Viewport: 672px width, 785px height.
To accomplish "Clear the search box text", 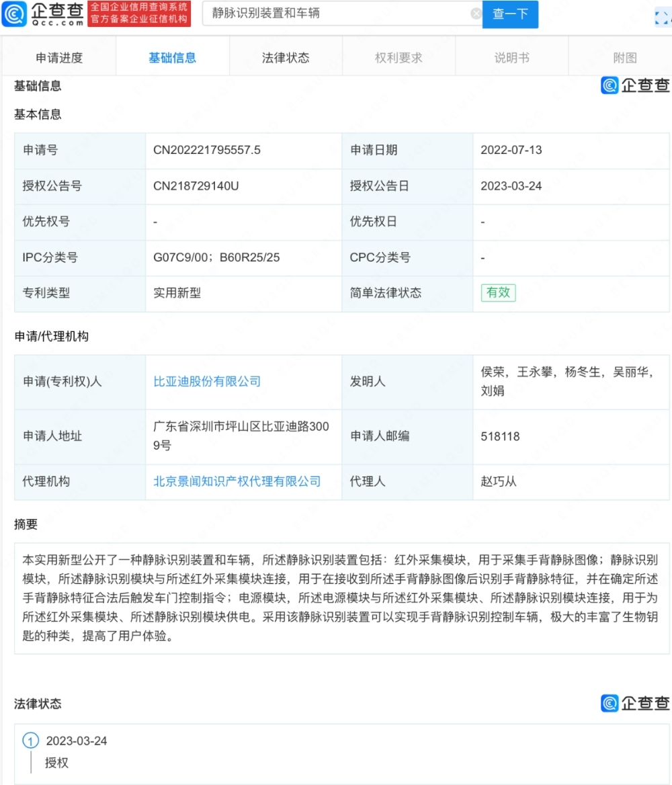I will 476,13.
